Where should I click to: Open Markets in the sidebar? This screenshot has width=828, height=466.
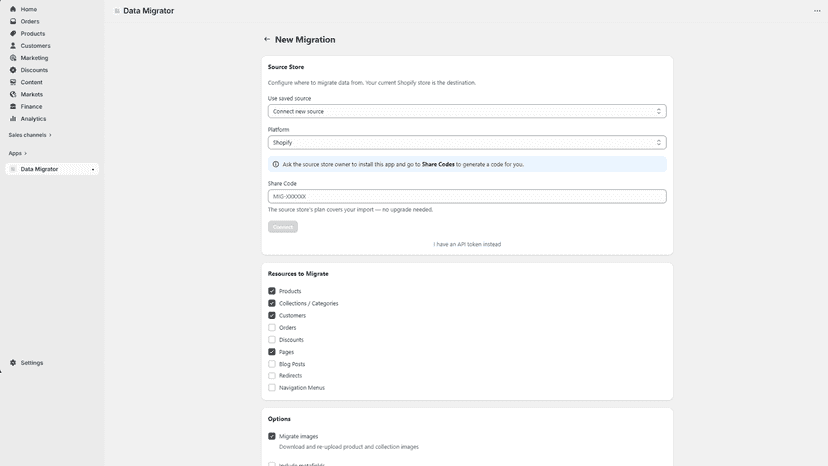(32, 94)
